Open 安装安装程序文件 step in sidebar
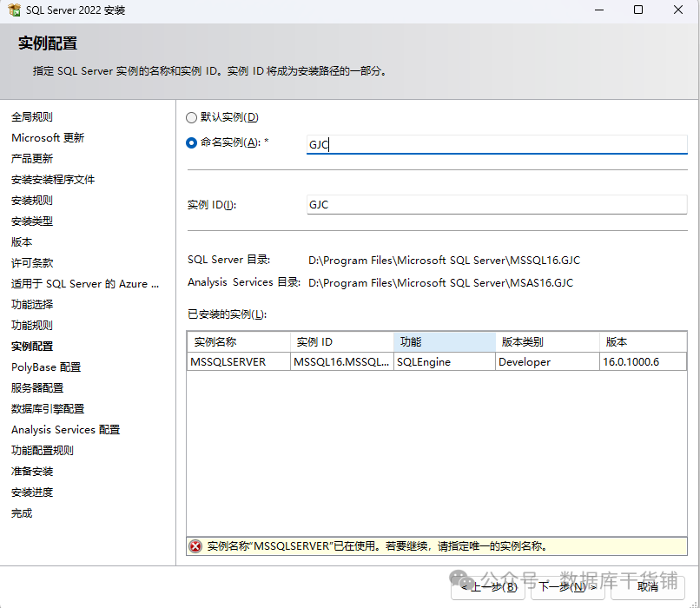 click(53, 180)
